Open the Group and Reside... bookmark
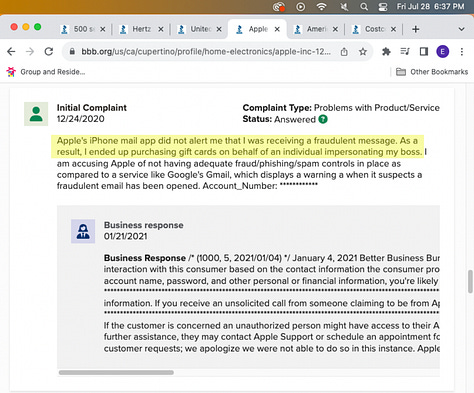The height and width of the screenshot is (393, 474). tap(46, 72)
